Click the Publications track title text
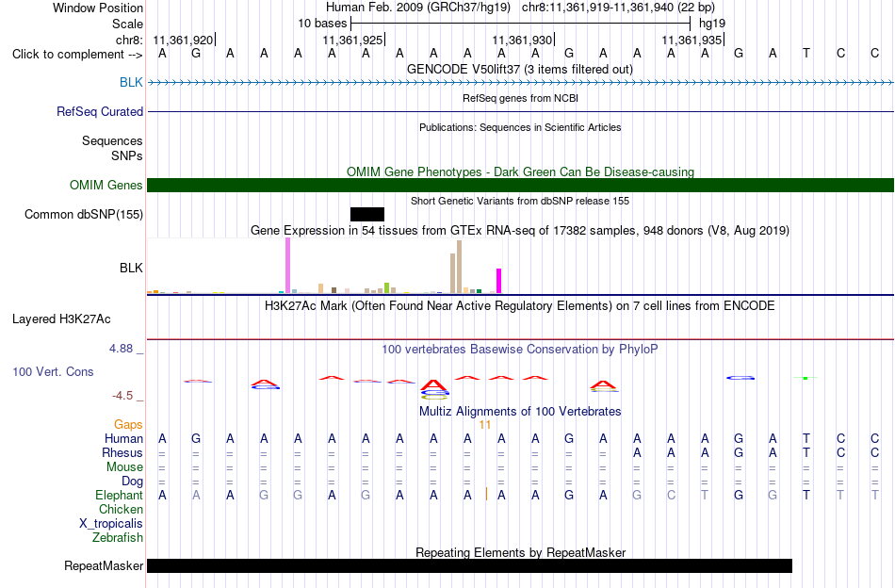 pyautogui.click(x=520, y=127)
